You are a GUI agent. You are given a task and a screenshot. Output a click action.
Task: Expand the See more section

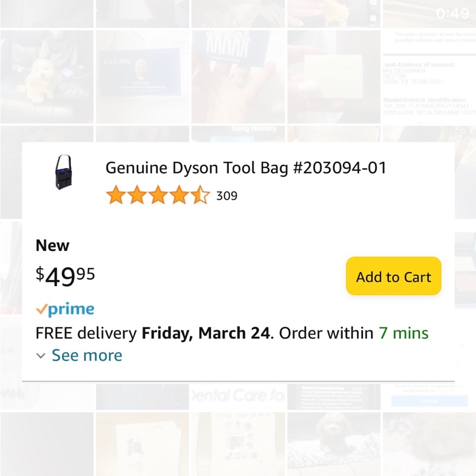(x=87, y=355)
